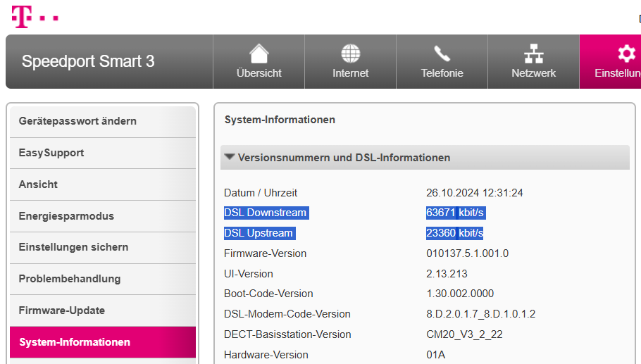Select Problembehandlung menu entry

pyautogui.click(x=70, y=279)
